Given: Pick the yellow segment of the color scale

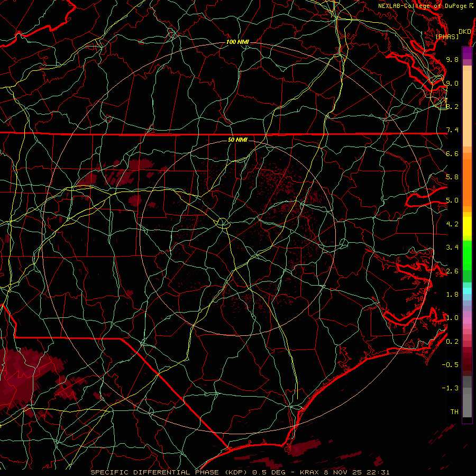Looking at the screenshot, I should tap(467, 226).
